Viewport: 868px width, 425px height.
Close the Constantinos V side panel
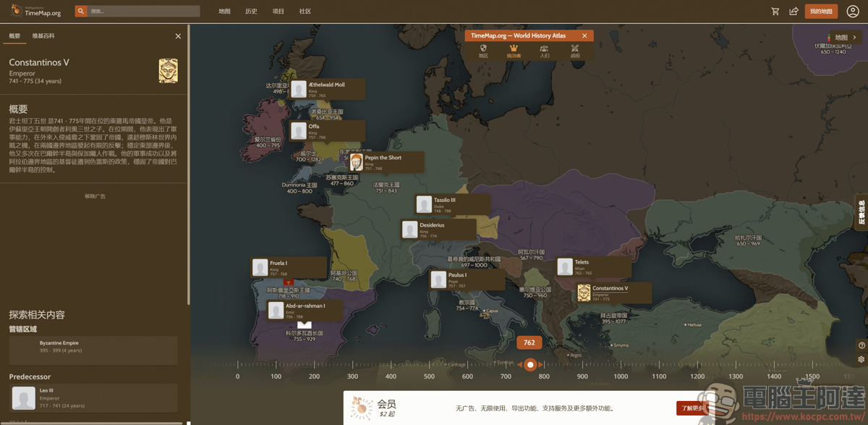(x=178, y=36)
